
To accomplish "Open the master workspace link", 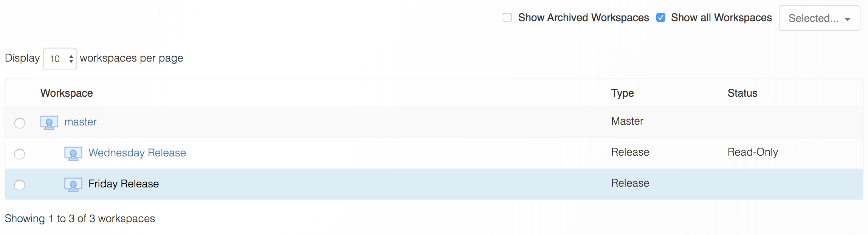I will pyautogui.click(x=80, y=122).
